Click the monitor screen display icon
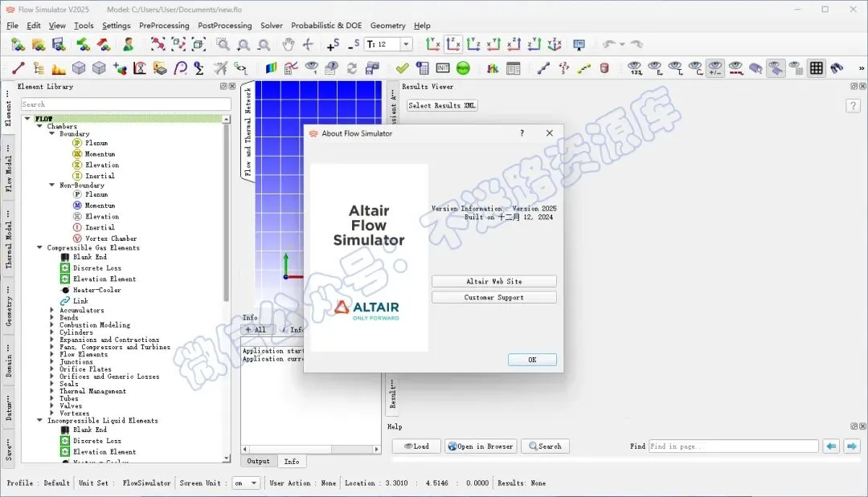This screenshot has width=868, height=497. (579, 44)
